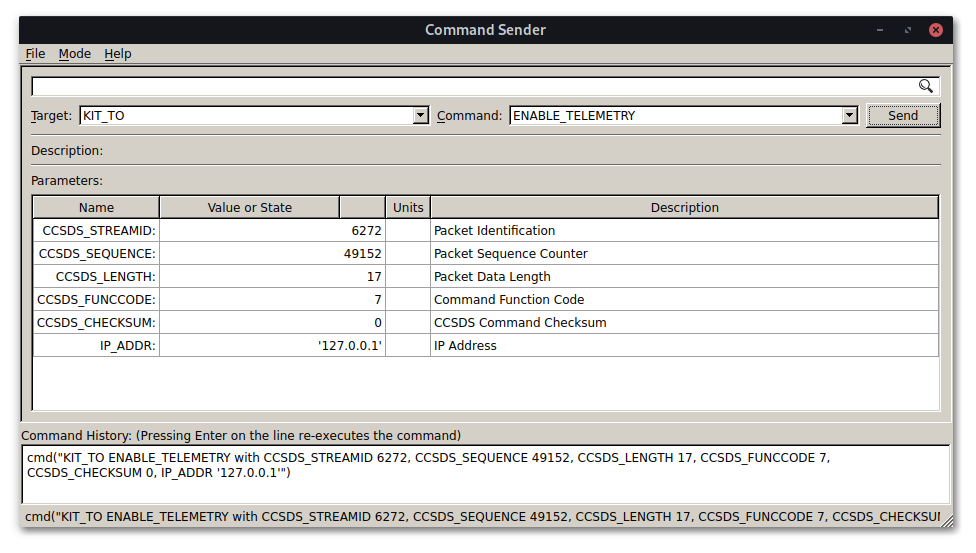
Task: Expand the Command dropdown list
Action: point(850,116)
